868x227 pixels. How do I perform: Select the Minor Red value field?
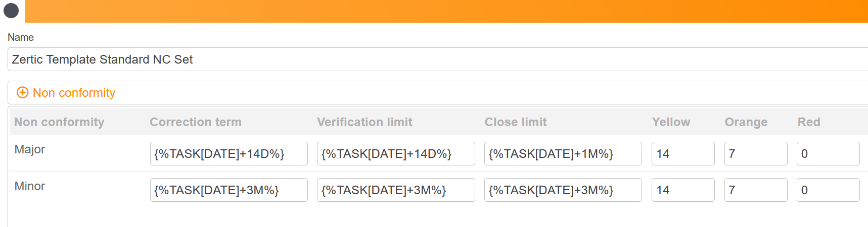tap(828, 190)
